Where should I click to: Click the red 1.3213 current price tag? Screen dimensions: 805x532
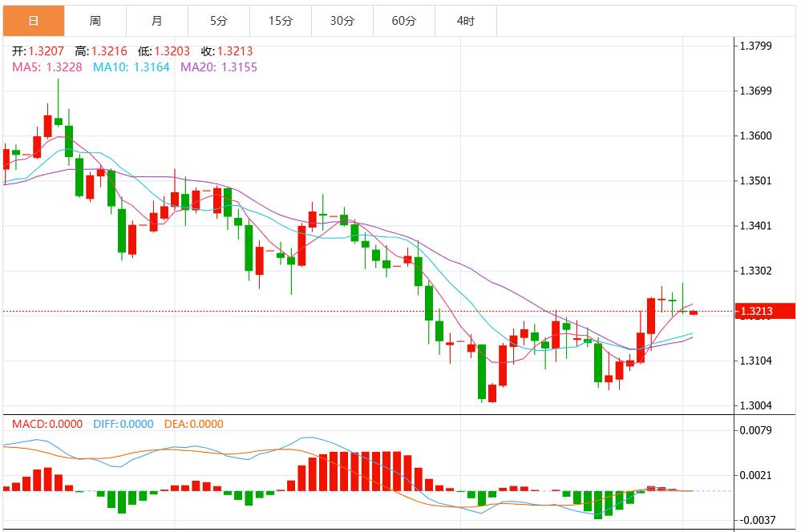coord(764,312)
